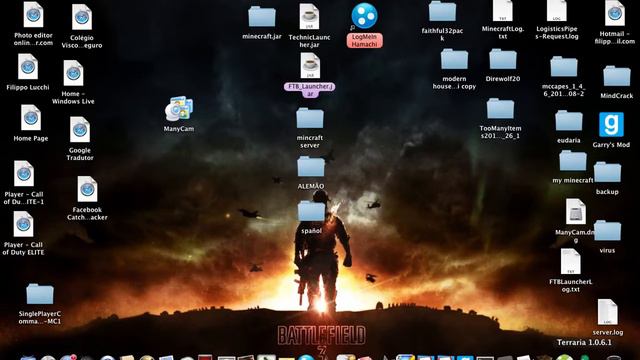
Task: Select the SinglePlayerComma folder
Action: (x=40, y=294)
